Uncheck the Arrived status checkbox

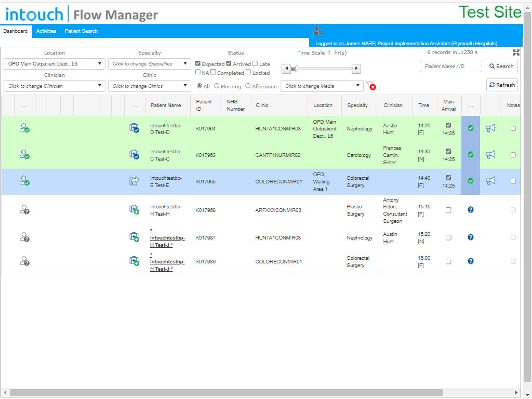click(x=229, y=63)
